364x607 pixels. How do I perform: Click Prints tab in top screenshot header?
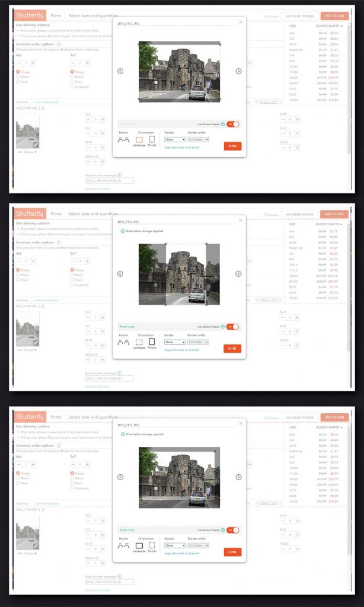pos(56,15)
